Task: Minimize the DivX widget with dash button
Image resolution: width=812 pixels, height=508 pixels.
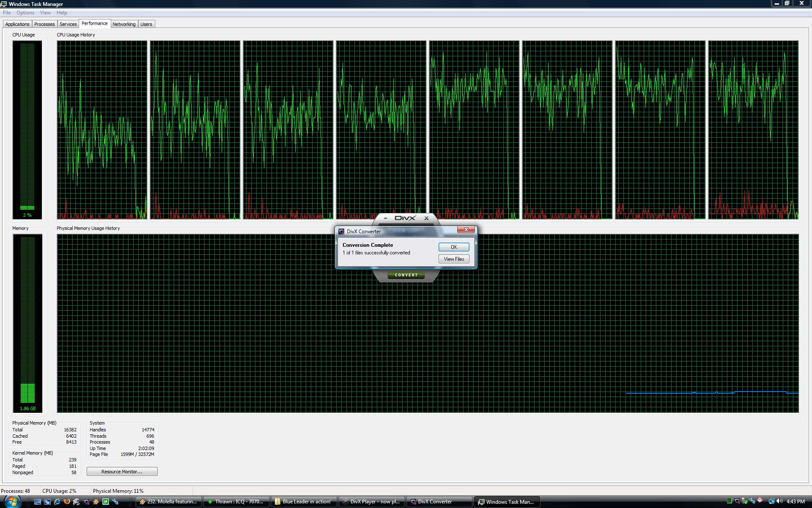Action: [x=385, y=218]
